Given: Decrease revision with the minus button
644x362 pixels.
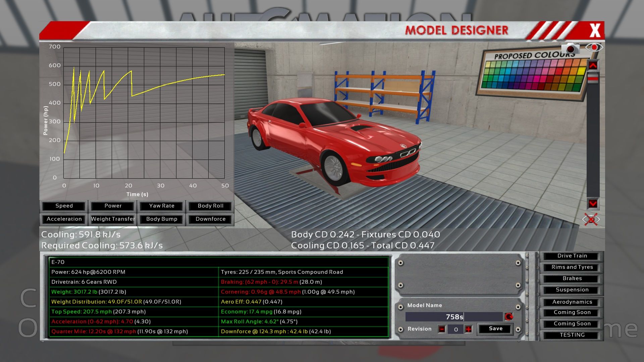Looking at the screenshot, I should [442, 329].
